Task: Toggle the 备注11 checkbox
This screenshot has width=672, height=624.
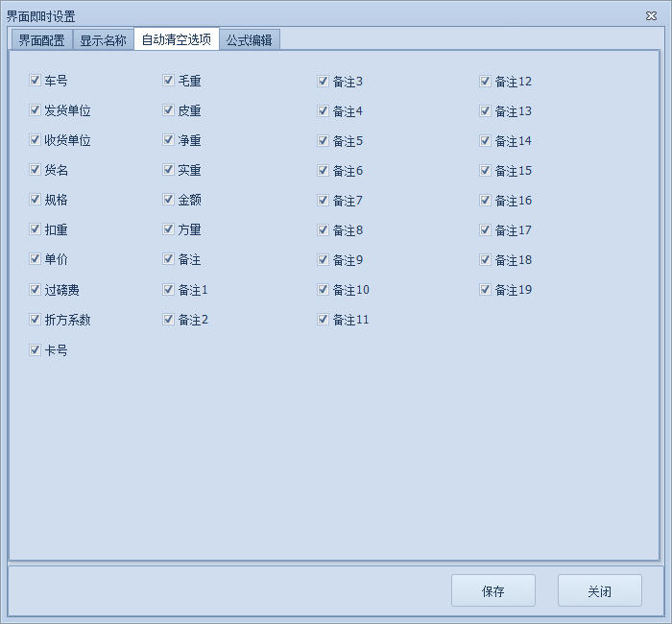Action: click(x=323, y=320)
